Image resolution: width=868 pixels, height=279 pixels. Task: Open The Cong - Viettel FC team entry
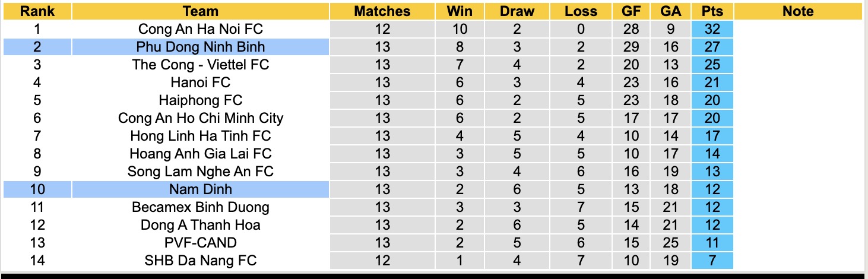[200, 65]
